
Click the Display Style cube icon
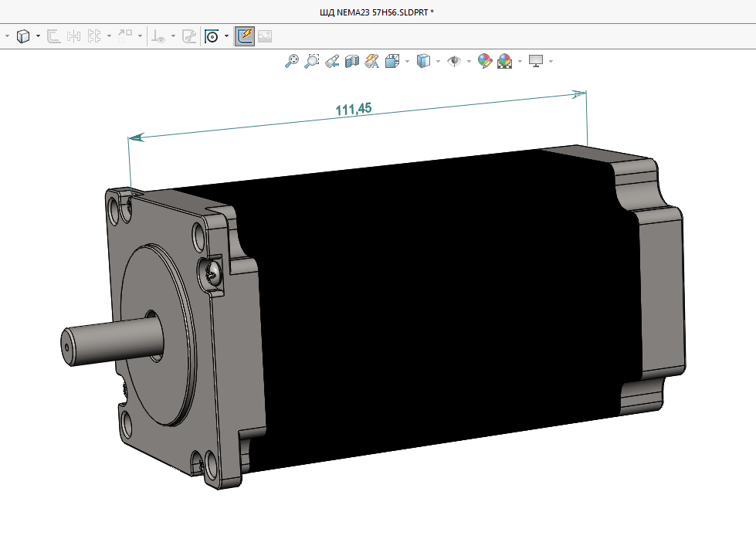422,61
